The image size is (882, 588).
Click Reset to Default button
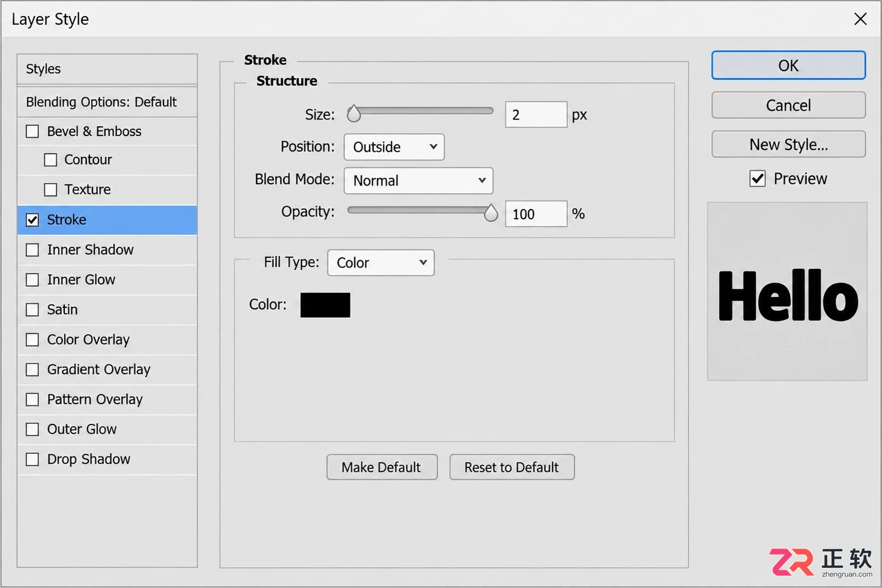pos(512,467)
